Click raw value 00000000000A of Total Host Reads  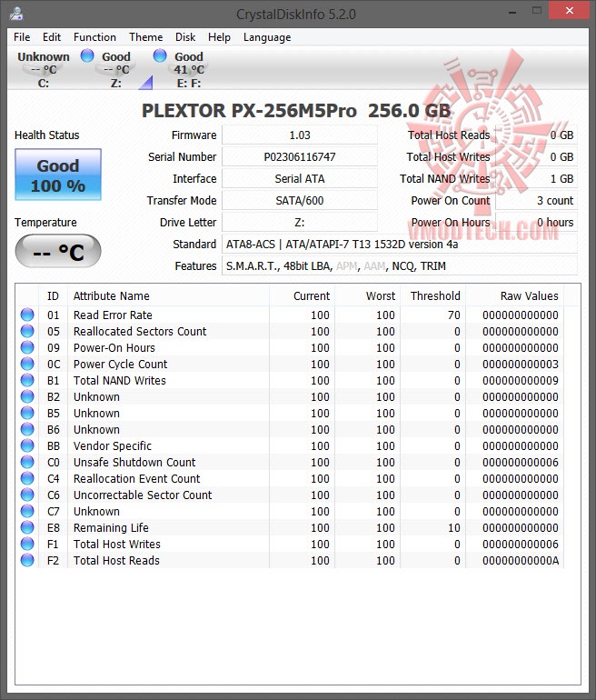(521, 561)
